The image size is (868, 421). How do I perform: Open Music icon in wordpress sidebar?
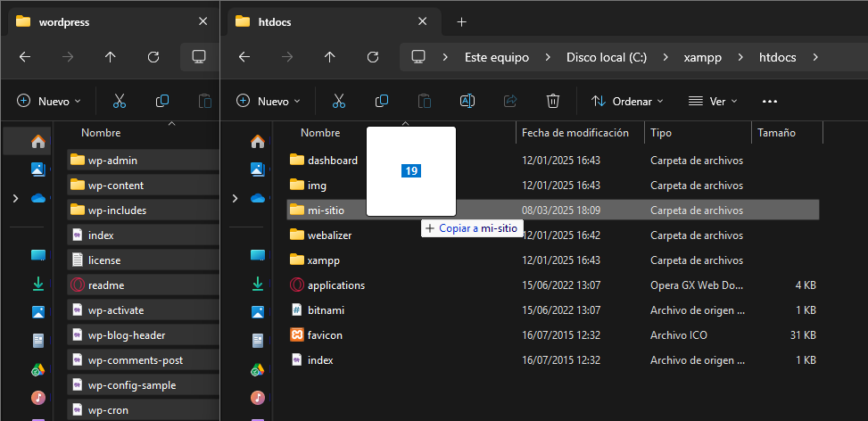pyautogui.click(x=38, y=397)
